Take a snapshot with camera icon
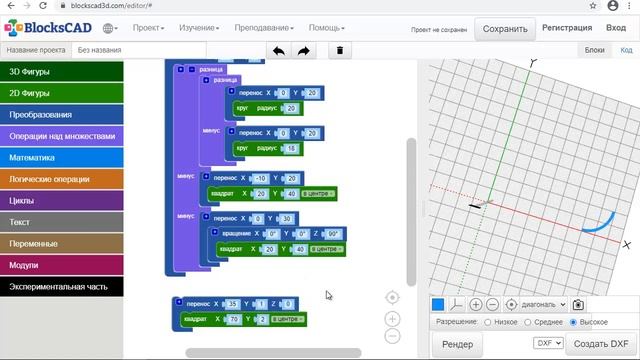Screen dimensions: 640x360 [578, 304]
